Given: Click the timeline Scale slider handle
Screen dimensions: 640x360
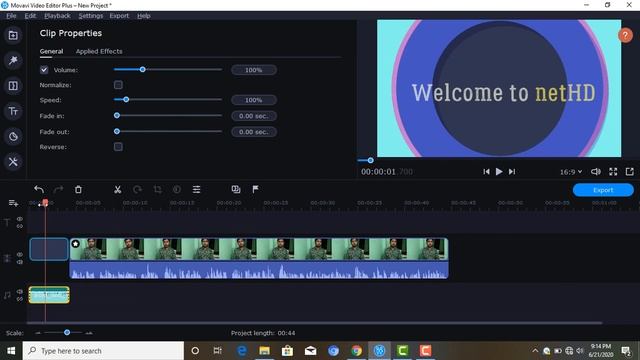Looking at the screenshot, I should tap(67, 332).
